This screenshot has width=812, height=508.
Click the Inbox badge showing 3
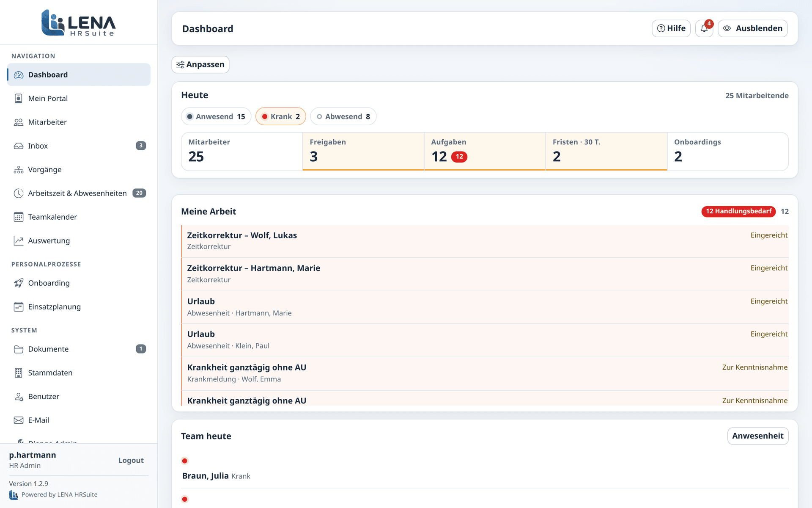tap(141, 146)
